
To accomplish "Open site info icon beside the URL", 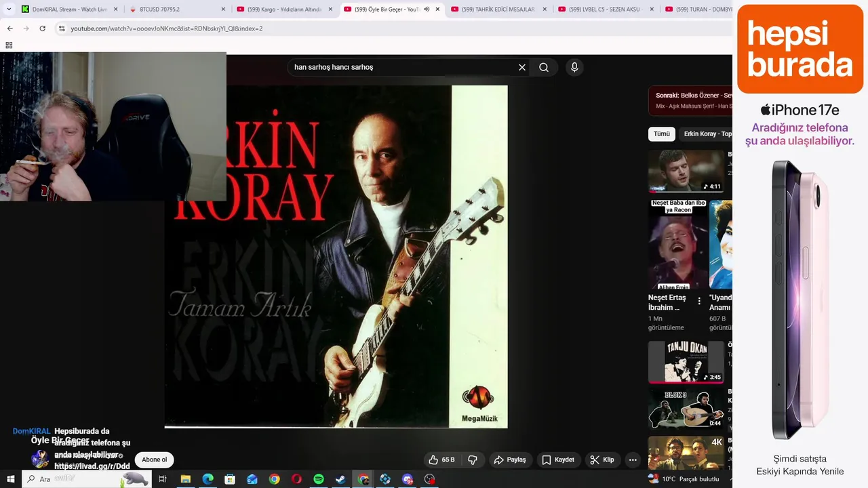I will (62, 28).
